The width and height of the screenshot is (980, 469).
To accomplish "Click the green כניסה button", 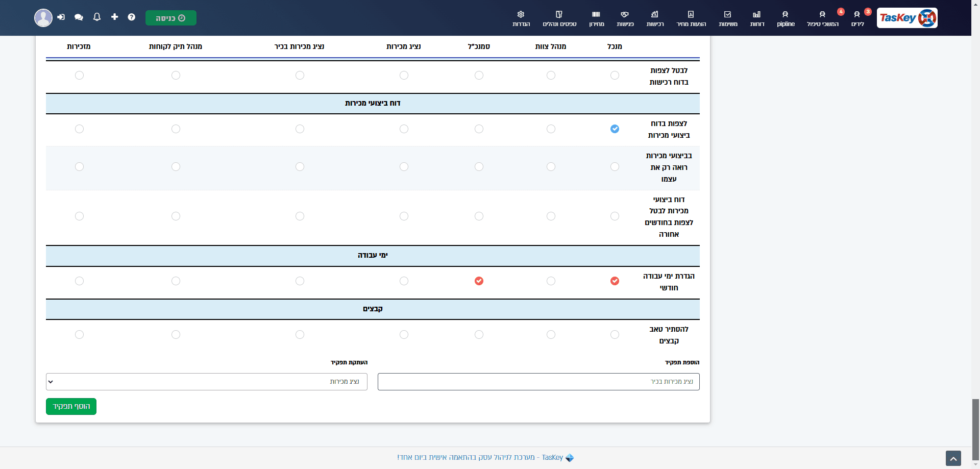I will pos(171,18).
